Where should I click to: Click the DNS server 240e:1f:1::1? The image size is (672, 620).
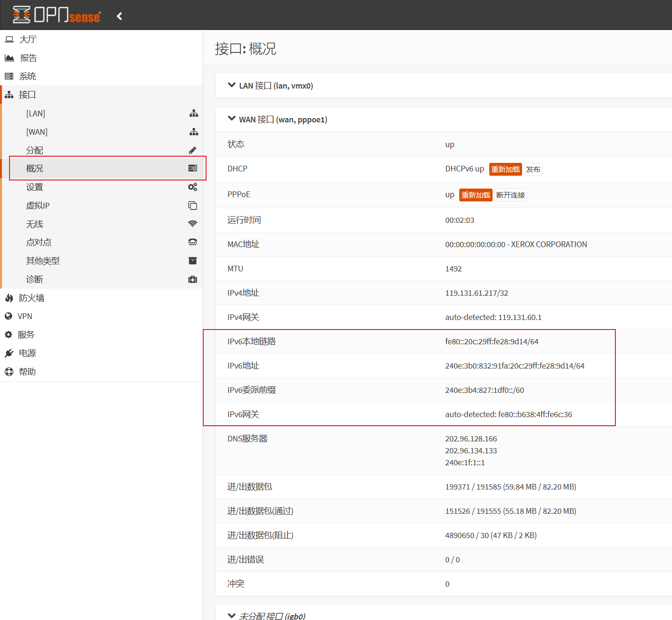[x=465, y=463]
